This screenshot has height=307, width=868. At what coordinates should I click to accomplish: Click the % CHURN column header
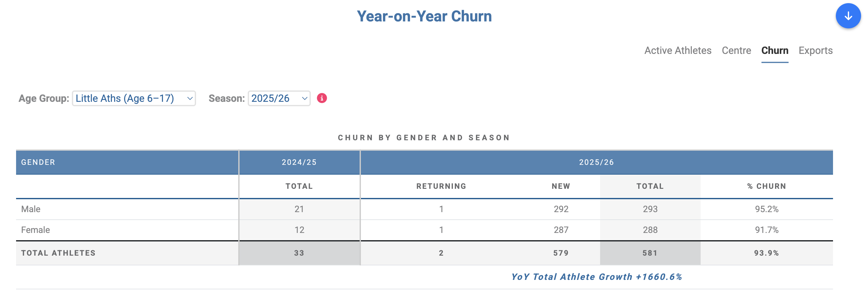[x=766, y=186]
